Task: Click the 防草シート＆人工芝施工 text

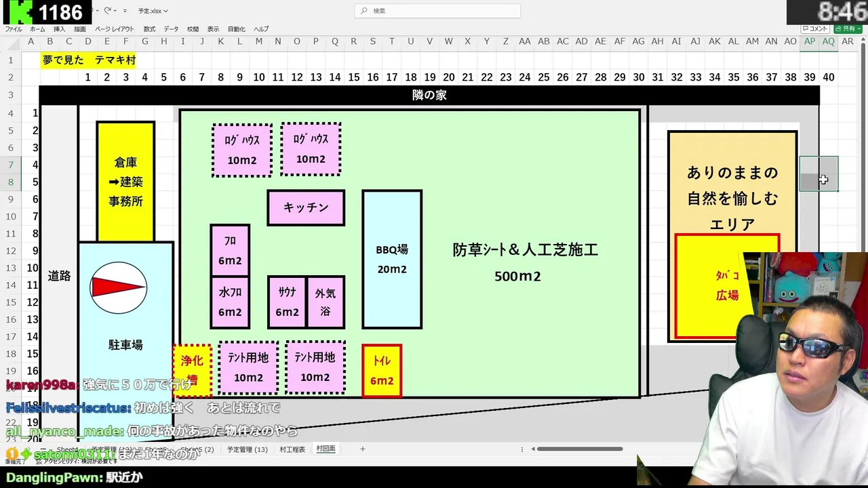Action: [525, 249]
